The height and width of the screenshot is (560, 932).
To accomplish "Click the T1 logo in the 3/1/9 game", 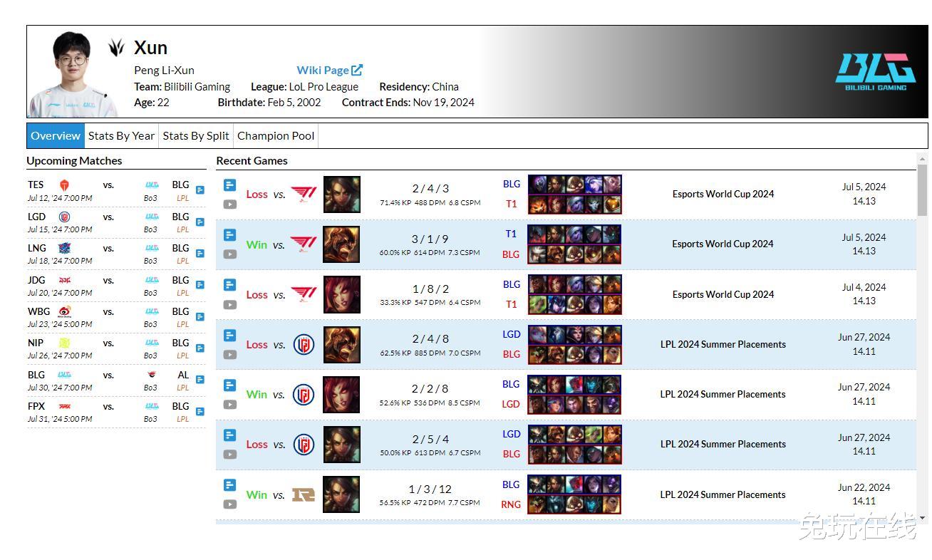I will (x=304, y=244).
